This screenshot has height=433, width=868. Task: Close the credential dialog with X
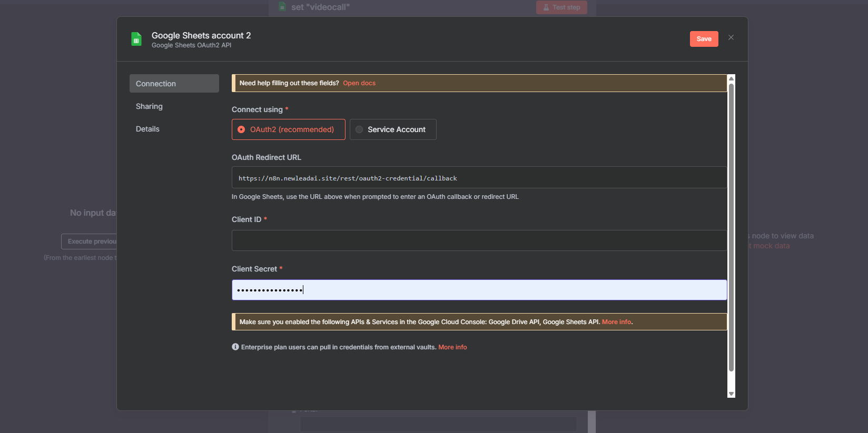tap(731, 37)
